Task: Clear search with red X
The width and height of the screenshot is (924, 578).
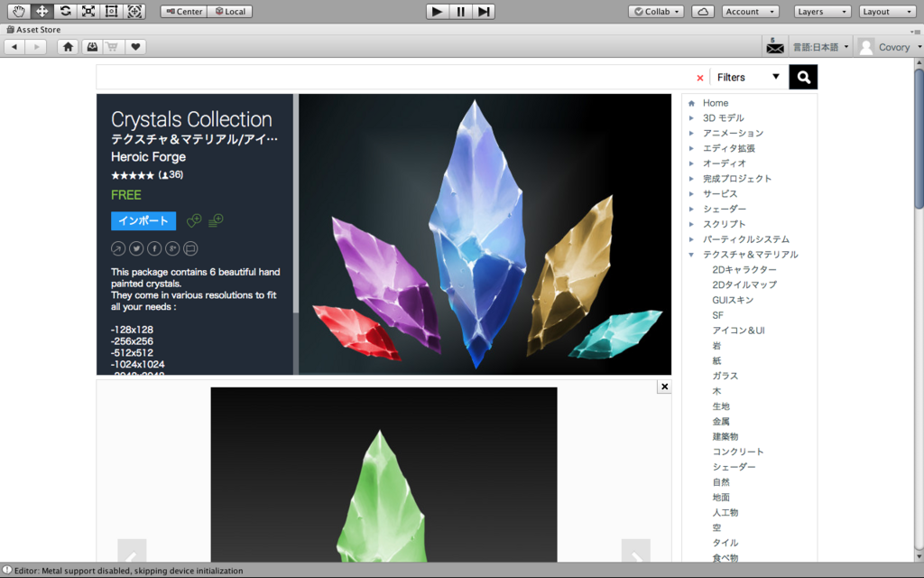Action: coord(700,78)
